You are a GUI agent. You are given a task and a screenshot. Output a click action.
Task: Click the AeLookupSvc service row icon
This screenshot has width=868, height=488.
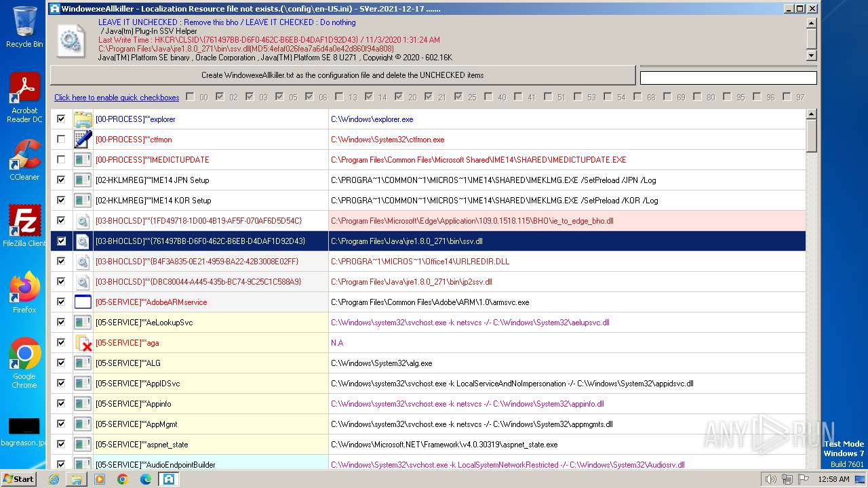click(x=83, y=323)
